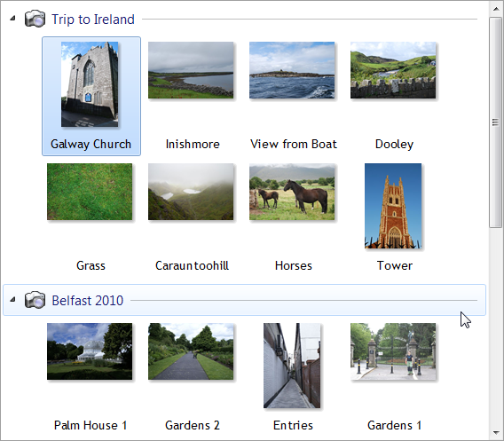The height and width of the screenshot is (441, 504).
Task: Select the Tower photo thumbnail
Action: coord(393,206)
